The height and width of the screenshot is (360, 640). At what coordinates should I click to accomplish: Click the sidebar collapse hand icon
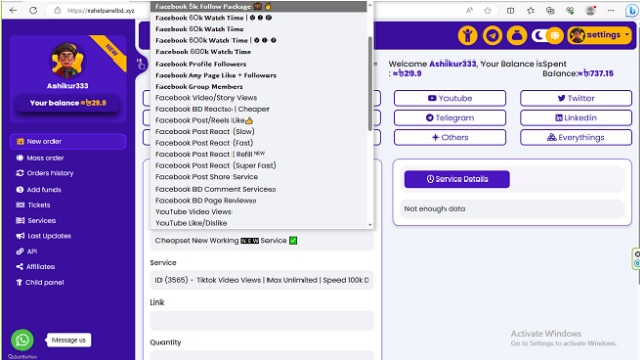(141, 64)
